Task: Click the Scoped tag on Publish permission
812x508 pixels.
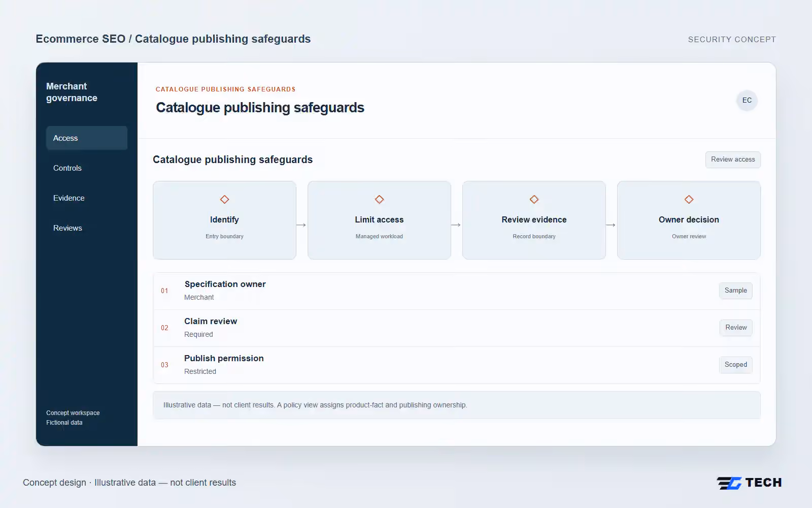Action: pos(736,365)
